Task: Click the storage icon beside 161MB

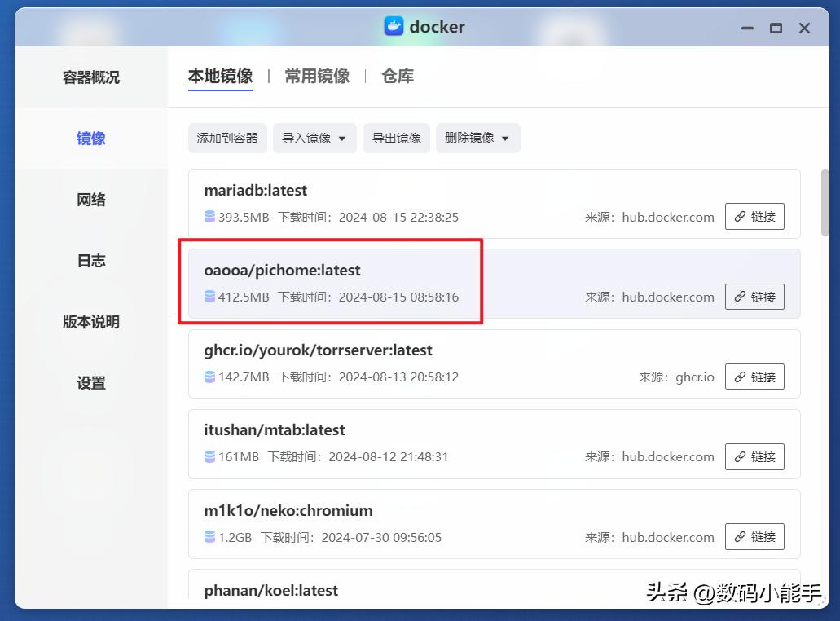Action: click(209, 456)
